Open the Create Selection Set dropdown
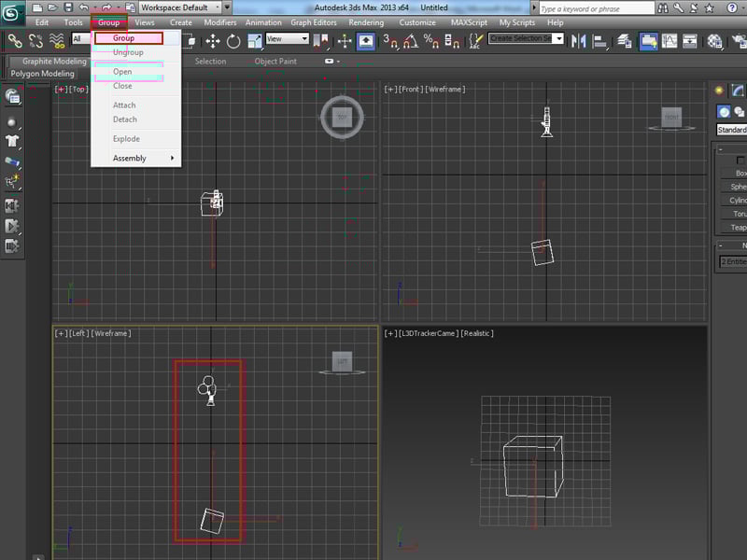This screenshot has height=560, width=747. coord(526,38)
